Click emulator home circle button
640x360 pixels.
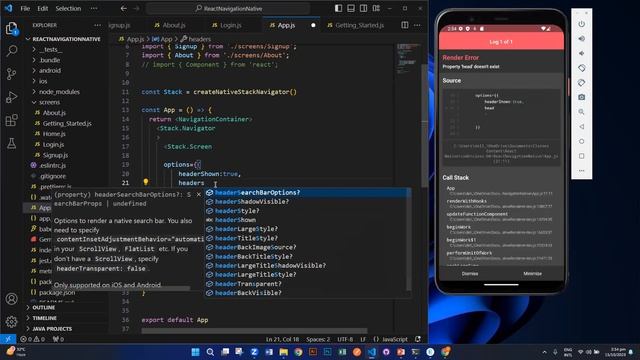pos(582,141)
